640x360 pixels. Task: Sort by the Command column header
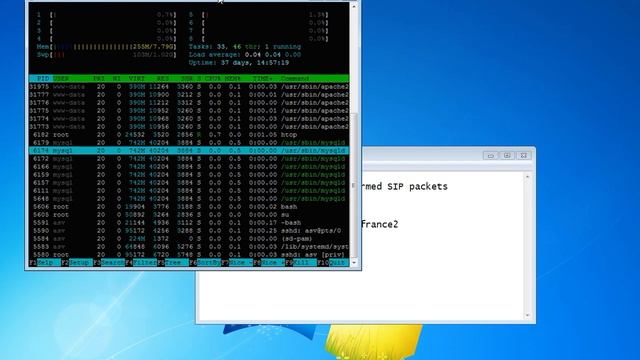tap(295, 78)
